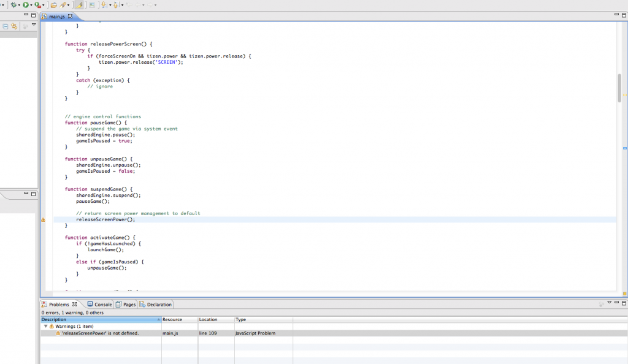This screenshot has height=364, width=628.
Task: Switch to the Console tab
Action: (x=99, y=304)
